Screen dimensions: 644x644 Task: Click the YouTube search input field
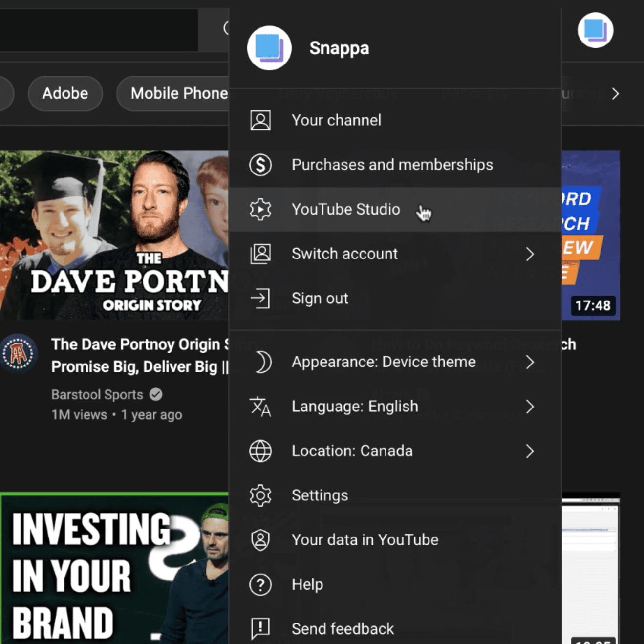pos(99,30)
